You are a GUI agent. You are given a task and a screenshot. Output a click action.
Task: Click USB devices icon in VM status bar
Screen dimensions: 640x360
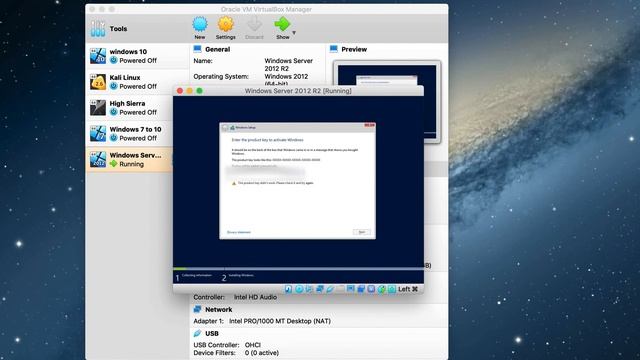pyautogui.click(x=330, y=289)
